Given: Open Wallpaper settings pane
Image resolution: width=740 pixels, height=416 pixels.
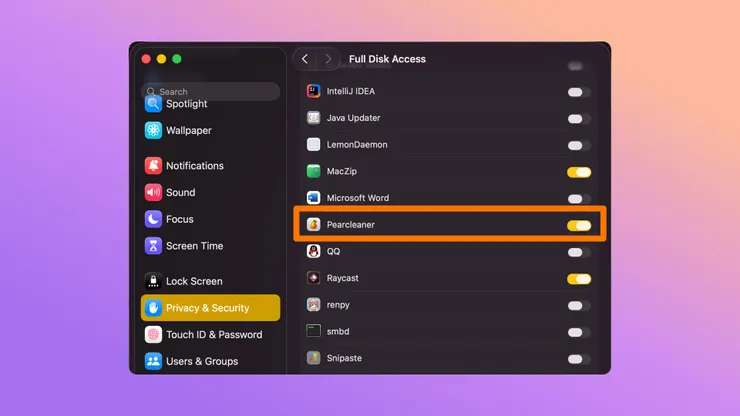Looking at the screenshot, I should click(210, 130).
